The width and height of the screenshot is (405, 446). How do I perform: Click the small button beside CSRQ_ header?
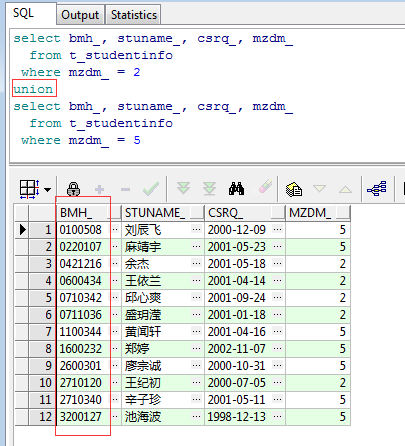click(277, 213)
